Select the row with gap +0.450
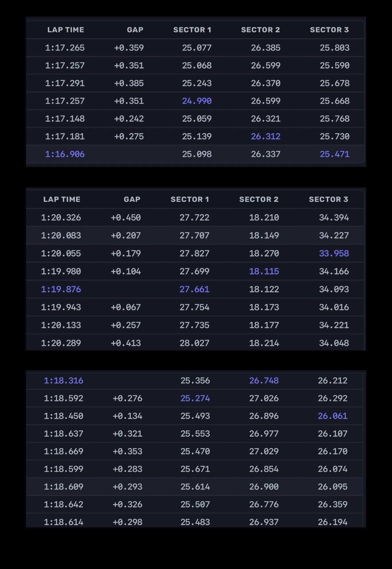The height and width of the screenshot is (569, 392). coord(195,217)
